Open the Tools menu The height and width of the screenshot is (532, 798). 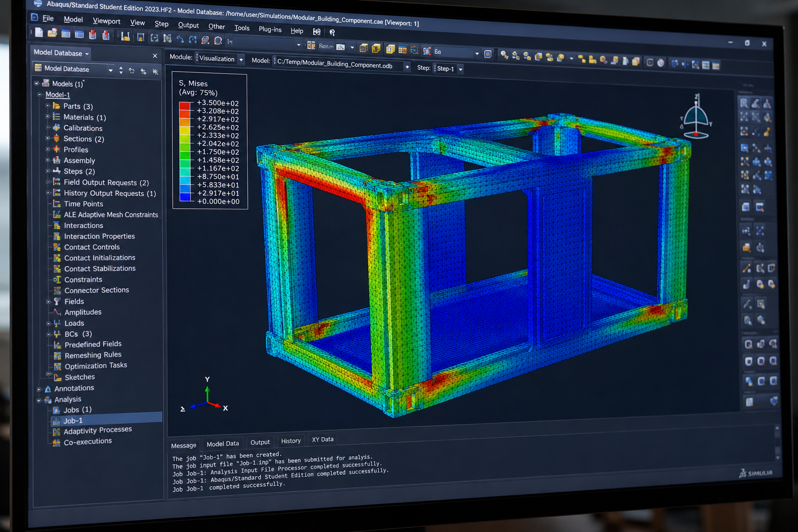point(242,28)
